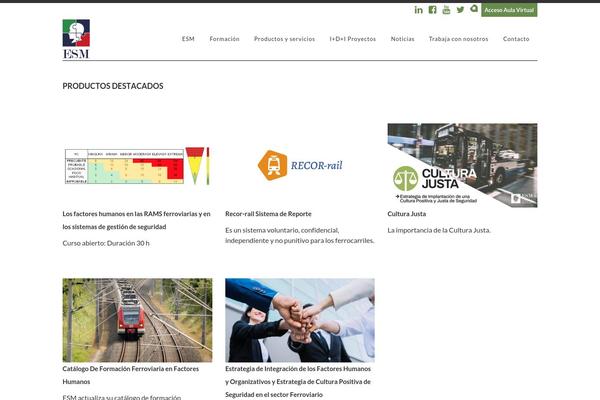This screenshot has height=400, width=600.
Task: Open 'Estrategia de Integración de los Factores Humanos' link
Action: [x=298, y=382]
